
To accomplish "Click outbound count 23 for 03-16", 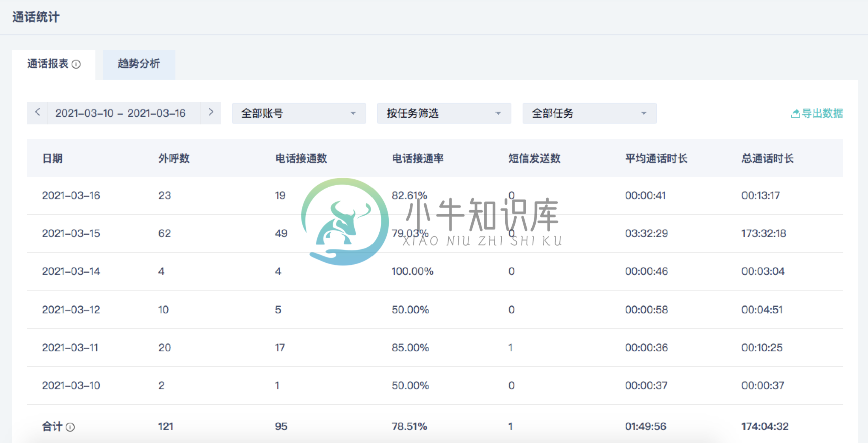I will pos(165,196).
